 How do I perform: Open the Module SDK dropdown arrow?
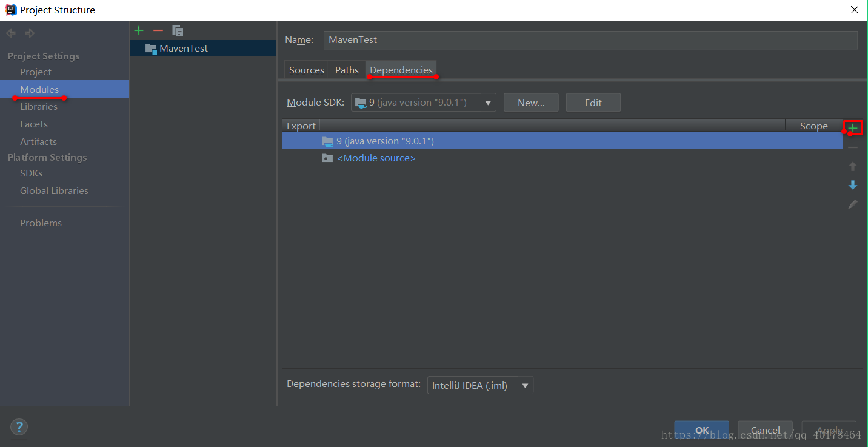[x=488, y=103]
